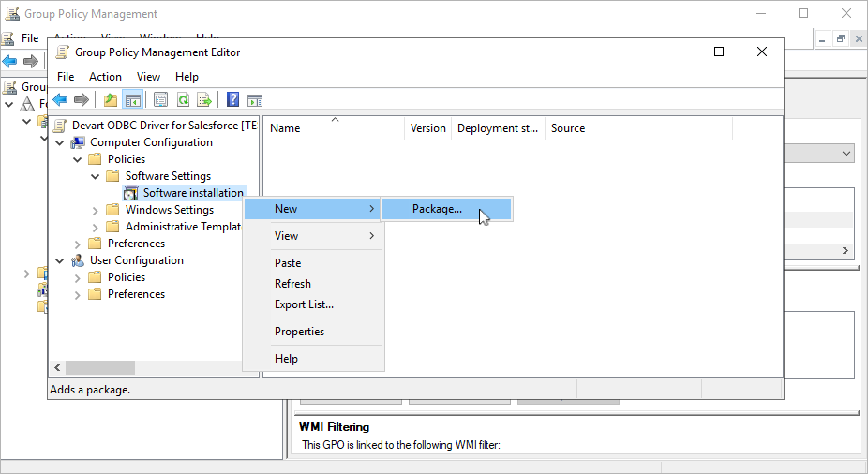The image size is (868, 474).
Task: Click the Export List toolbar icon
Action: (204, 100)
